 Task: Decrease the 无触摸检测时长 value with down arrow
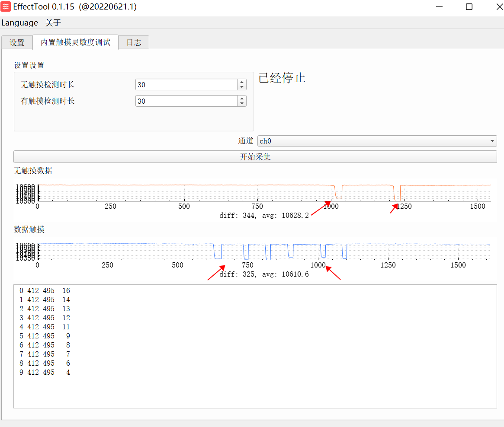click(x=242, y=87)
